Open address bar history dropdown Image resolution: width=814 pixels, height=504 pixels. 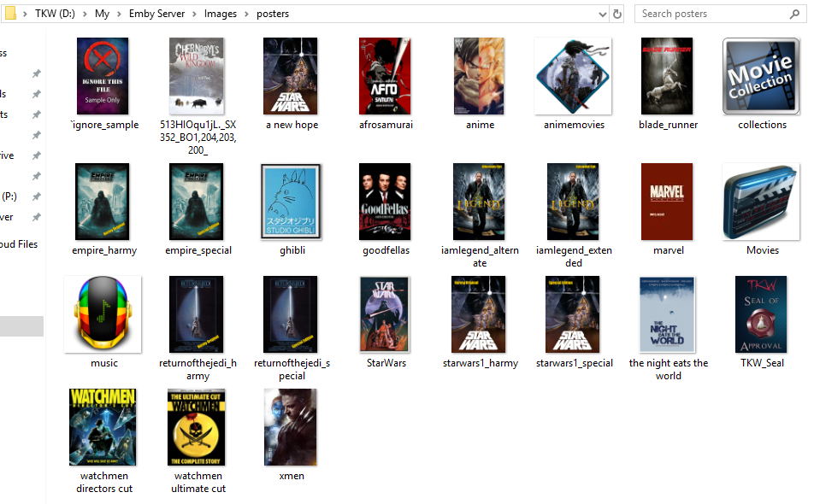coord(602,14)
